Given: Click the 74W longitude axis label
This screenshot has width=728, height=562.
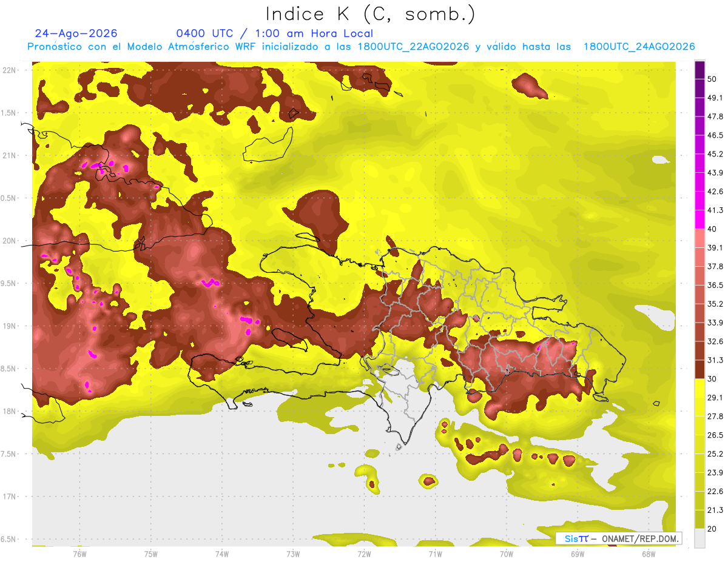Looking at the screenshot, I should (222, 554).
